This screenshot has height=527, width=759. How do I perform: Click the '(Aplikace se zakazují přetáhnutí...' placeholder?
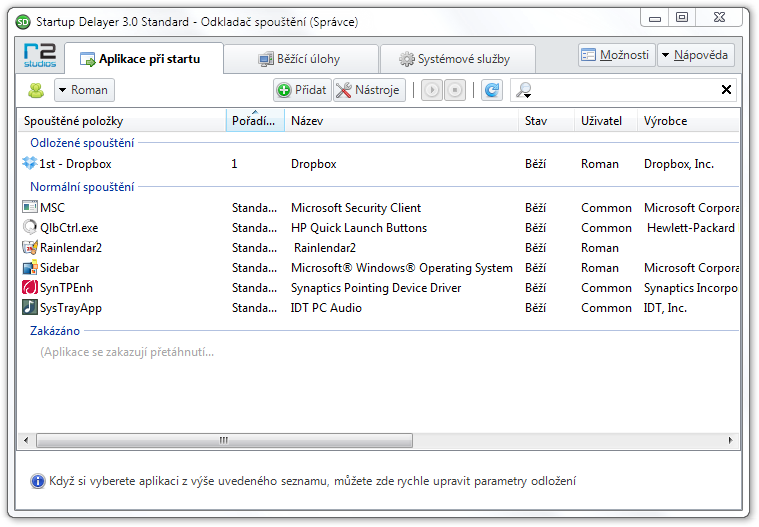(x=127, y=352)
